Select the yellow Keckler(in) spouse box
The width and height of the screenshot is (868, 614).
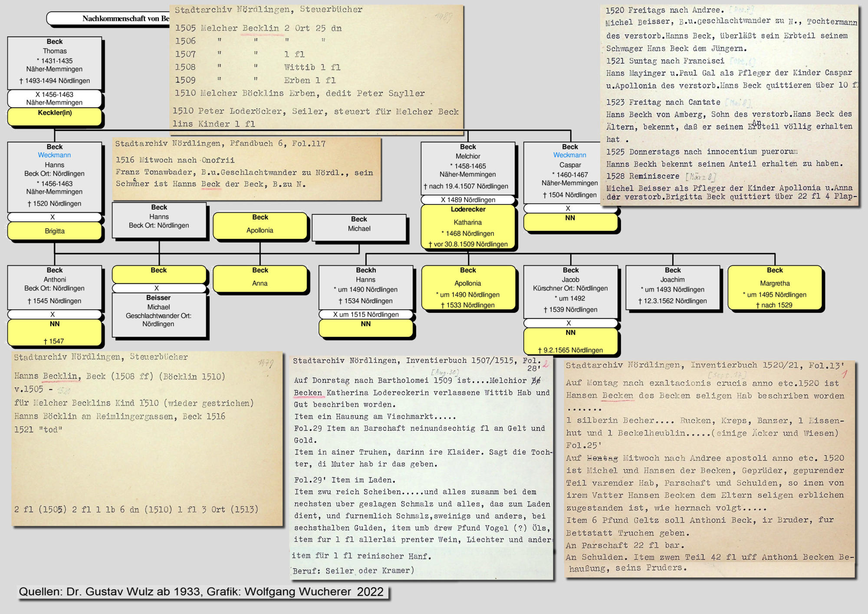(55, 116)
